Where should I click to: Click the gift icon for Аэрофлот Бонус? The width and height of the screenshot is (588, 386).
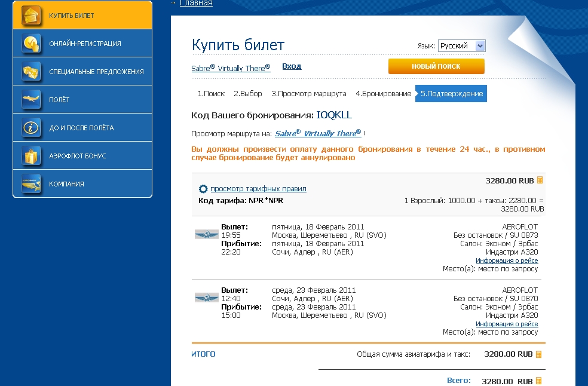(x=31, y=156)
